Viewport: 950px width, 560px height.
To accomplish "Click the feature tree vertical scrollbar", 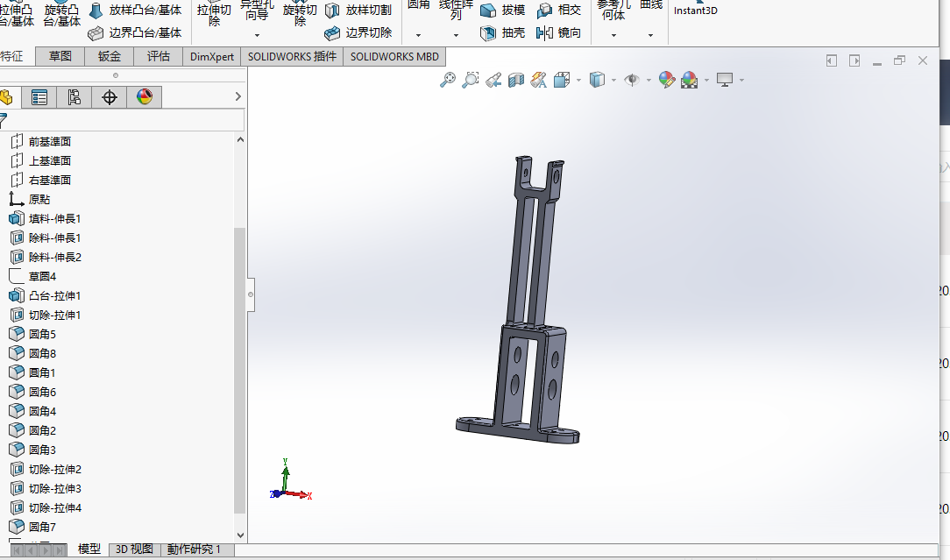I will 240,368.
